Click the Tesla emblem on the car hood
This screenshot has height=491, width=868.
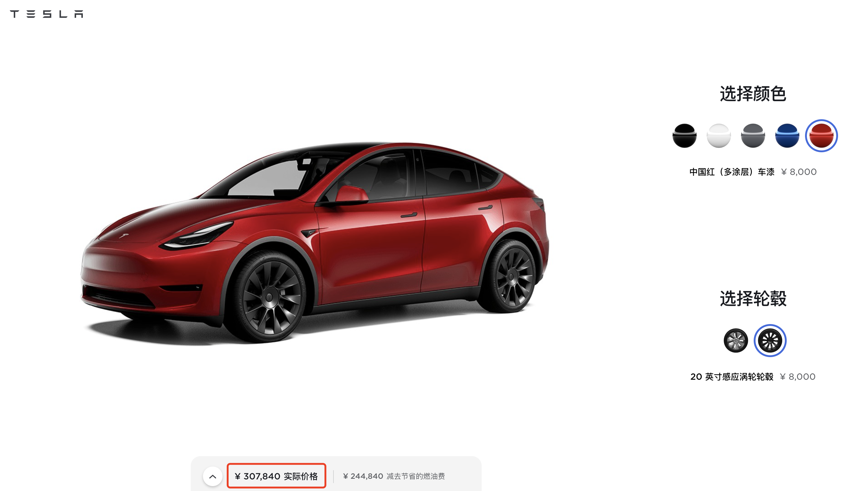(124, 235)
